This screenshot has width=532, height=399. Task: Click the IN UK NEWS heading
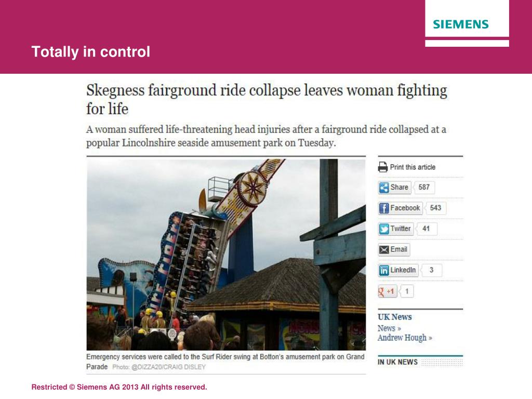click(397, 362)
